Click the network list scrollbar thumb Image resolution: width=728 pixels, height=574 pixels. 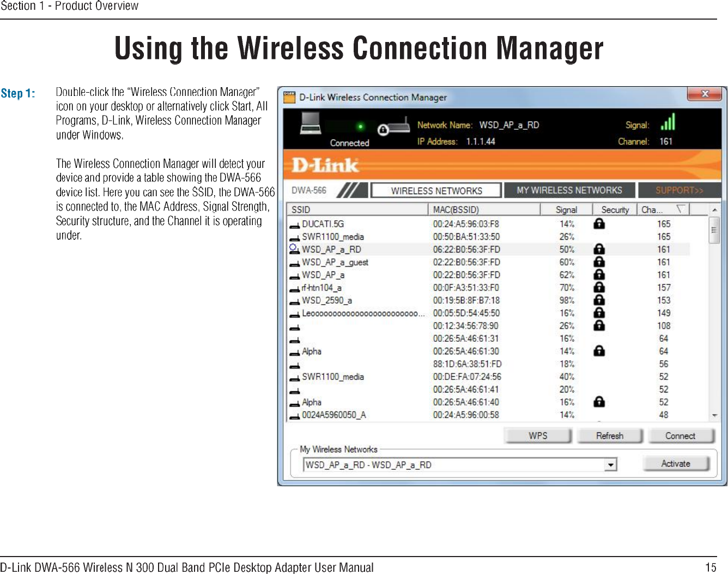coord(714,231)
